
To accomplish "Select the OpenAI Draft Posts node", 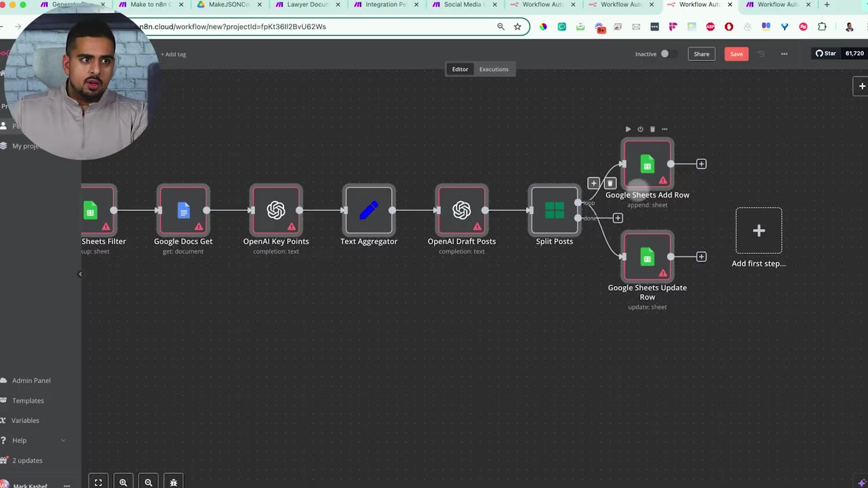I will [x=462, y=210].
